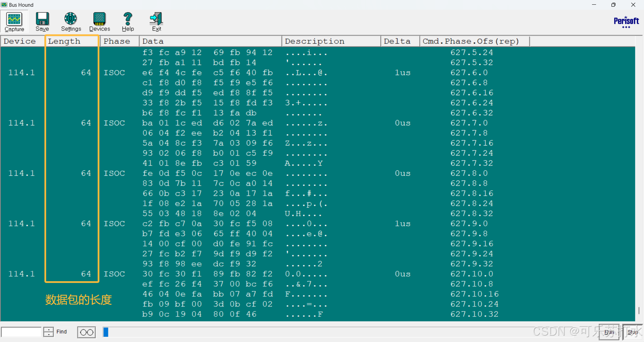This screenshot has height=342, width=644.
Task: Minimize the Bus Hound window
Action: pyautogui.click(x=594, y=5)
